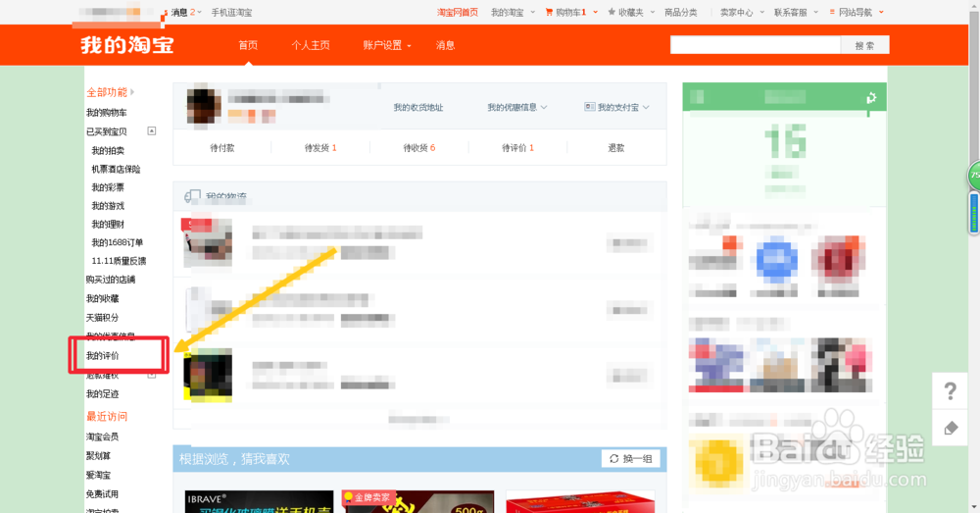The image size is (980, 513).
Task: Click the green circular 75 badge on the right edge
Action: [x=974, y=176]
